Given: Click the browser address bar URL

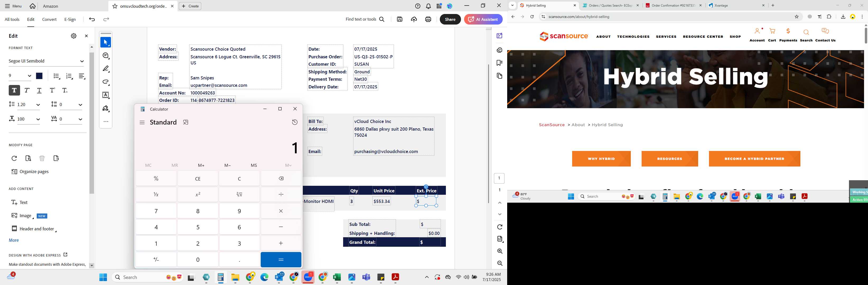Looking at the screenshot, I should pyautogui.click(x=578, y=17).
